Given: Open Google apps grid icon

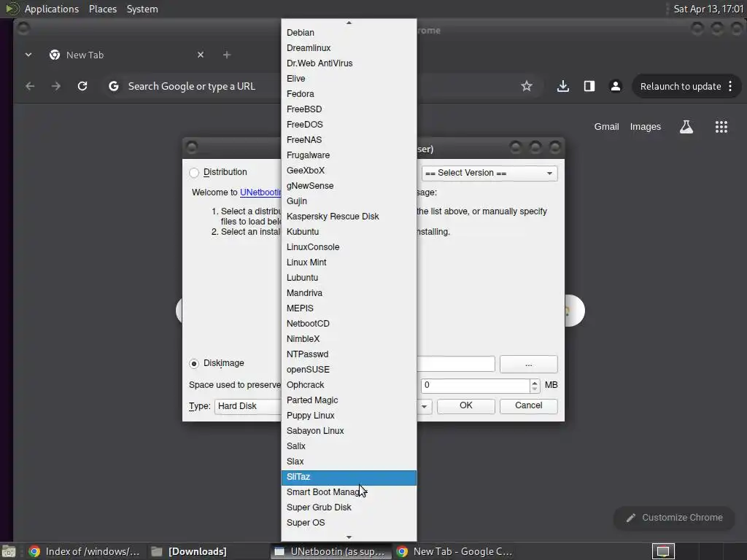Looking at the screenshot, I should (x=721, y=127).
